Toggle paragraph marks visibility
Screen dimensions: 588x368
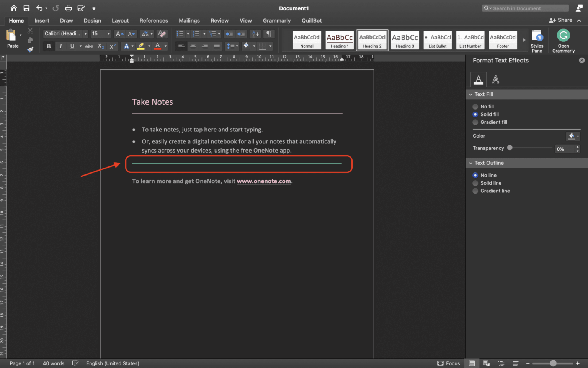click(269, 34)
